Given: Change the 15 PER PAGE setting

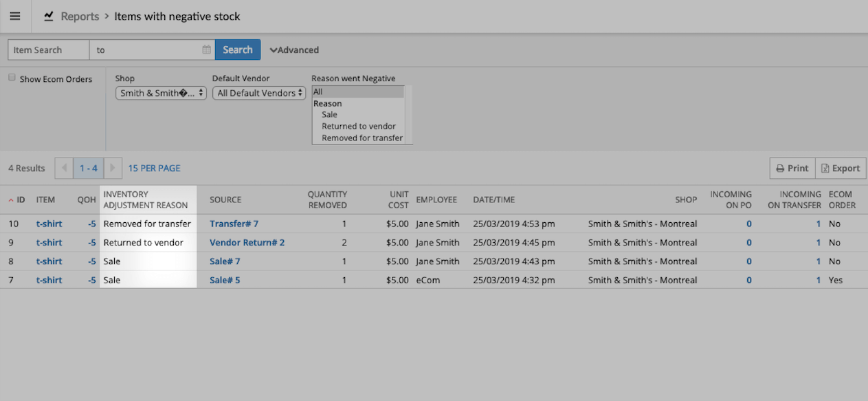Looking at the screenshot, I should (x=154, y=169).
